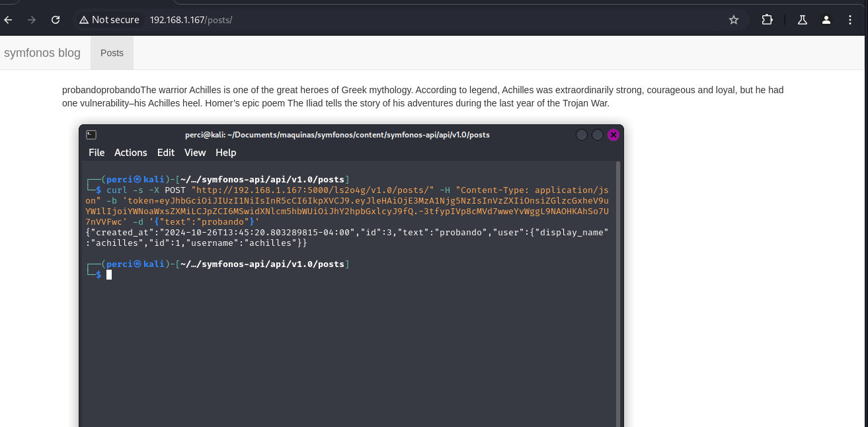
Task: Open the Chrome Labs flask icon
Action: pos(803,20)
